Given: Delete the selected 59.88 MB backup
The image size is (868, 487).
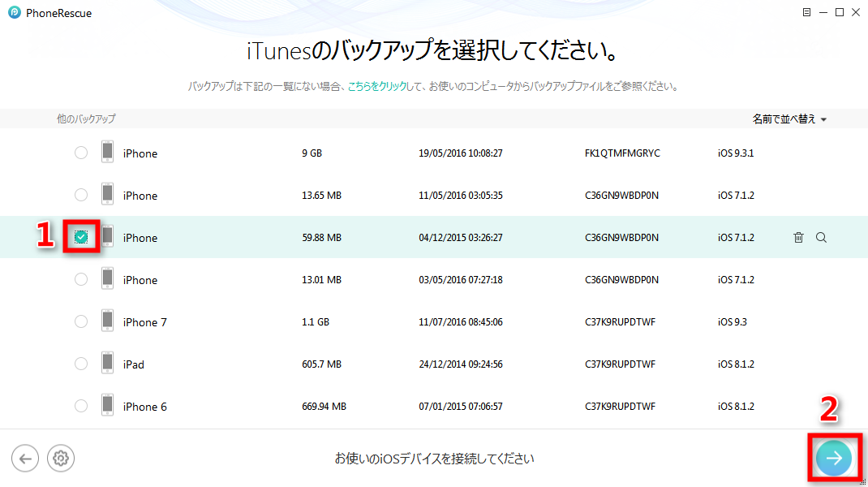Looking at the screenshot, I should tap(798, 238).
